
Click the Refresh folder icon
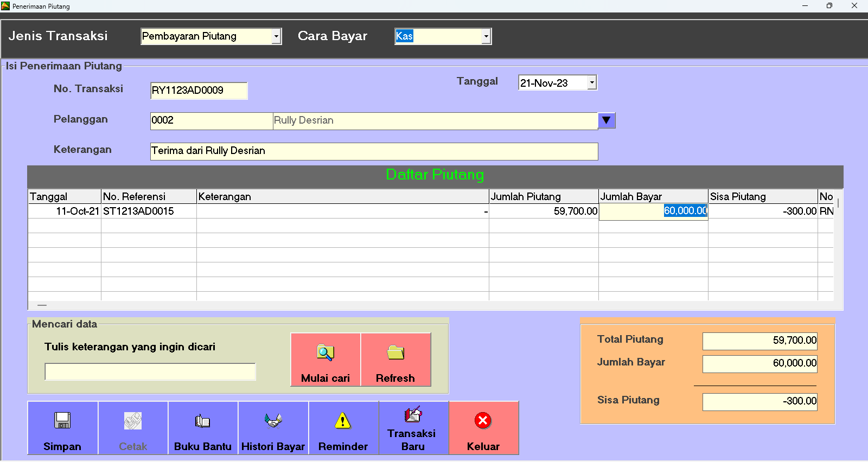pyautogui.click(x=395, y=353)
